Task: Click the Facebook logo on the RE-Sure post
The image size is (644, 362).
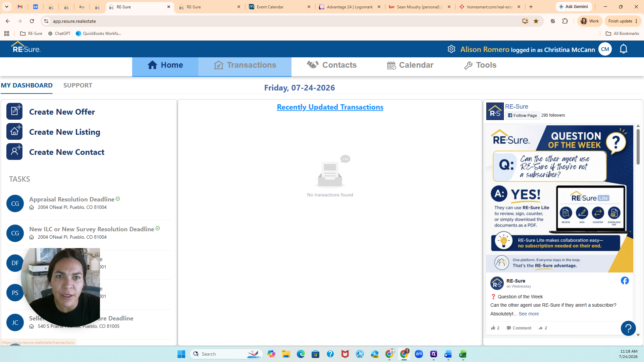Action: [x=625, y=281]
